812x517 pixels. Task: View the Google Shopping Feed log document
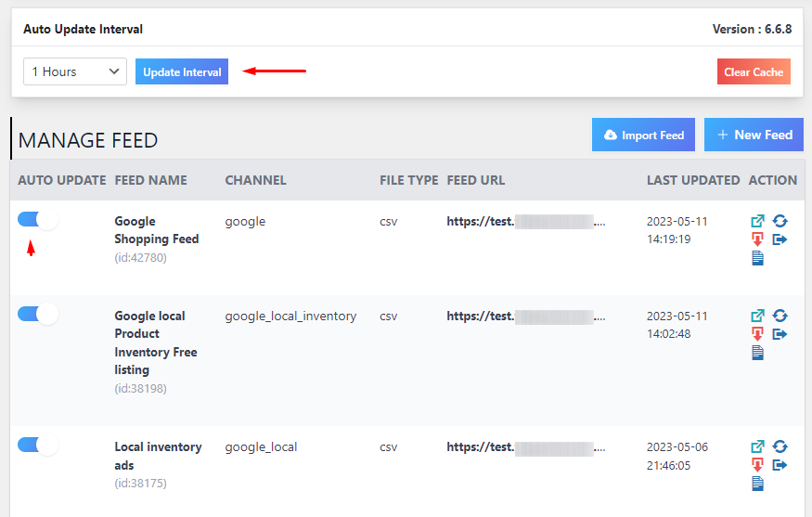[x=757, y=257]
